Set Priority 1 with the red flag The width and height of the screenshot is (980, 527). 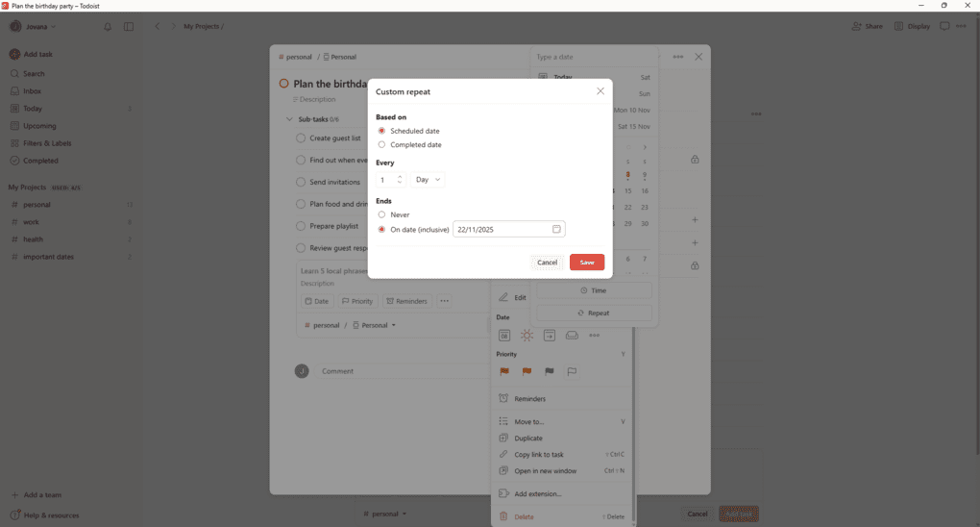pyautogui.click(x=504, y=372)
